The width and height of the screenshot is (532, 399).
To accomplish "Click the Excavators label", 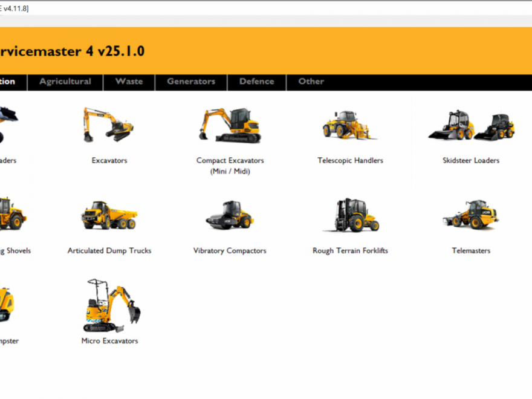I will point(109,160).
